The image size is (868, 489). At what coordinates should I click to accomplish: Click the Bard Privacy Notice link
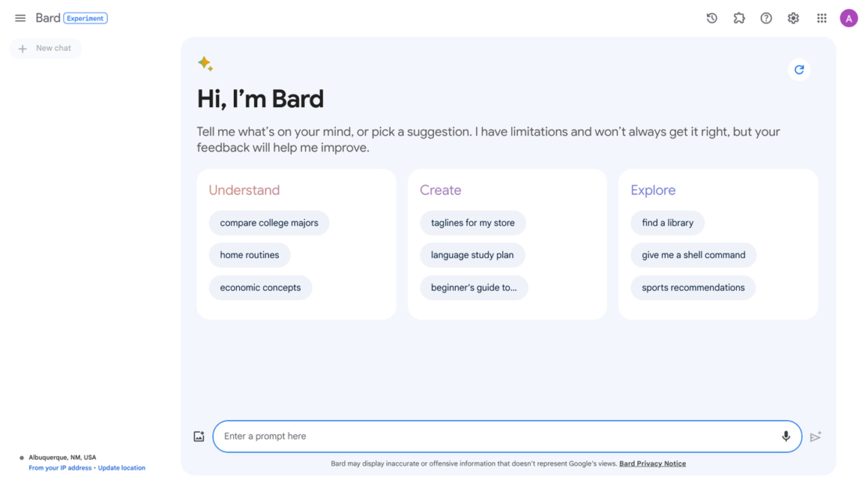tap(653, 463)
